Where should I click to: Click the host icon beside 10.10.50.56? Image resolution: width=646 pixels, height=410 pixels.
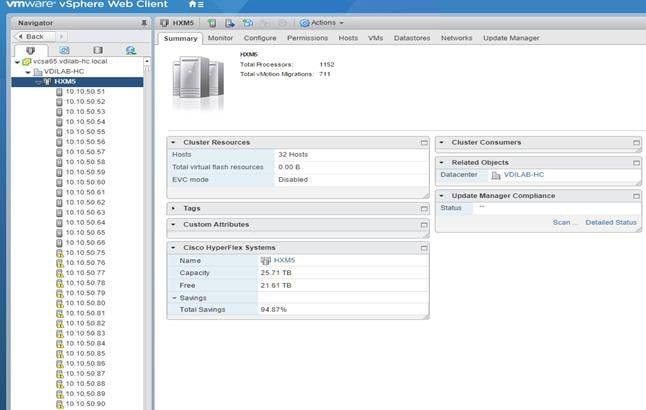(59, 142)
